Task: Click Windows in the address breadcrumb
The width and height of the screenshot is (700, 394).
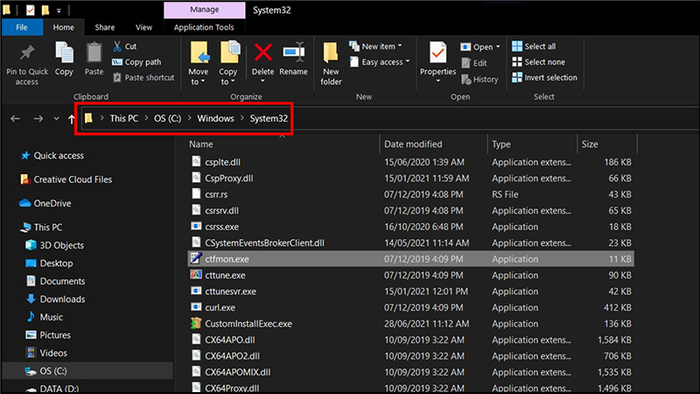Action: (216, 119)
